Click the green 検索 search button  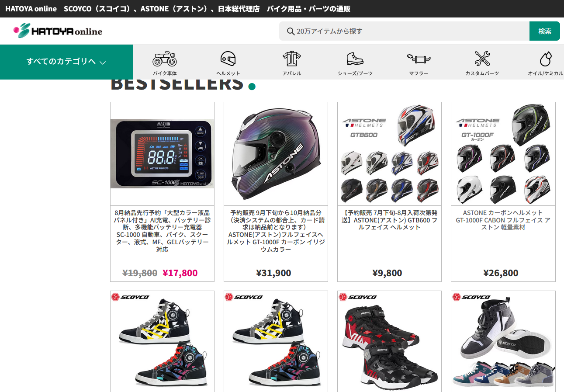click(x=544, y=31)
